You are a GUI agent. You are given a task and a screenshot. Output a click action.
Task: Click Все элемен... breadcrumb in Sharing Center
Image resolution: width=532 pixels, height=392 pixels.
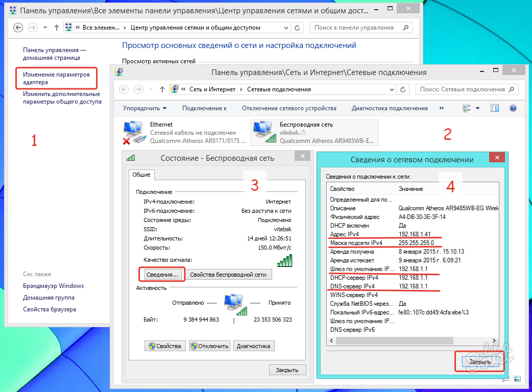point(101,28)
